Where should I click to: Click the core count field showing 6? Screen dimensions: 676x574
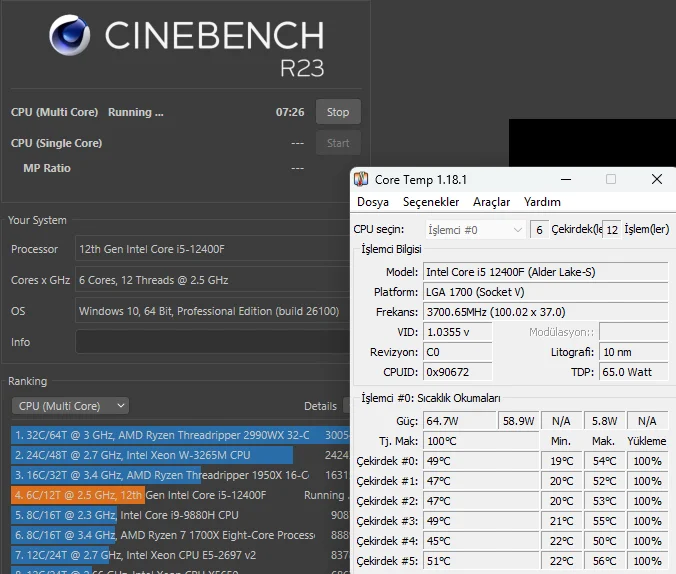(x=539, y=230)
